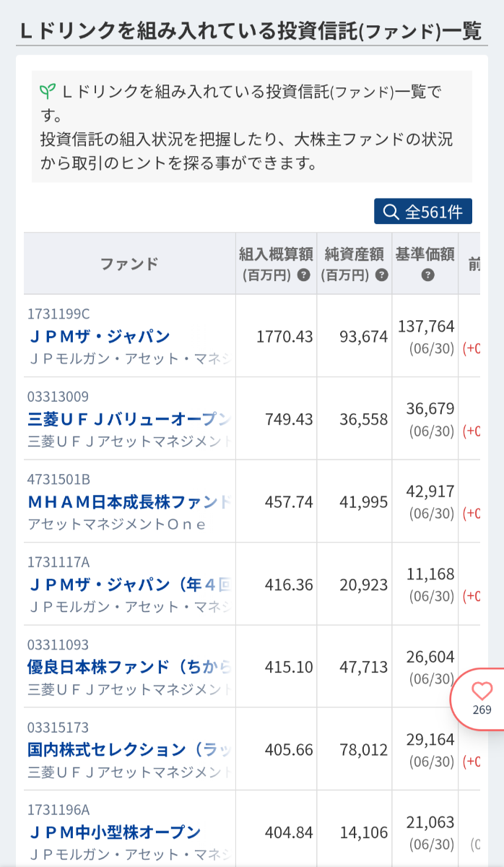This screenshot has width=504, height=867.
Task: Click help icon under 組入概算額 header
Action: coord(303,275)
